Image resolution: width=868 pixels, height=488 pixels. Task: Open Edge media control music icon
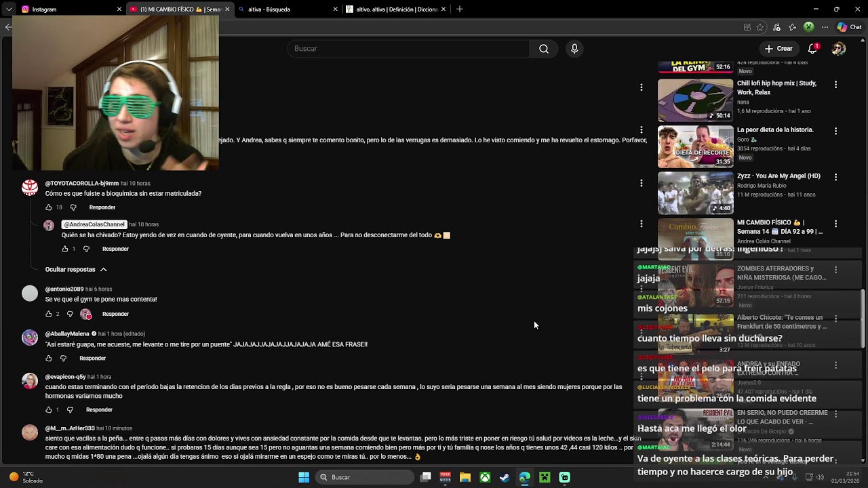point(776,27)
